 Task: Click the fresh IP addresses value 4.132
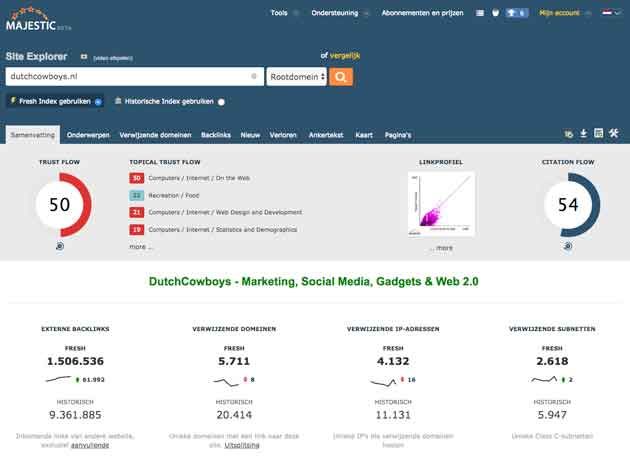393,361
